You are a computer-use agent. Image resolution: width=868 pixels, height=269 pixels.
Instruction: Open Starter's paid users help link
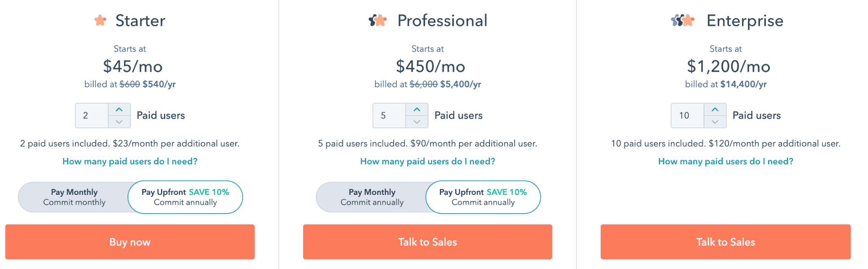coord(130,161)
